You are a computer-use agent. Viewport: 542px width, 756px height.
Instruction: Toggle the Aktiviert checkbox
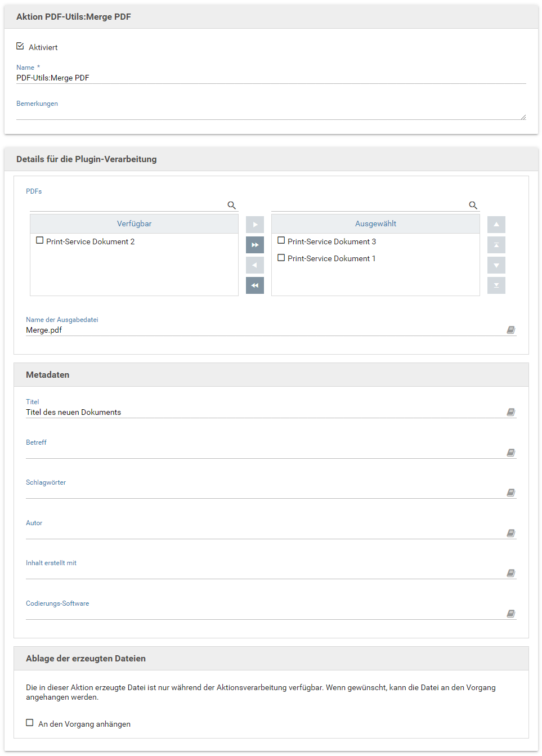pos(20,46)
